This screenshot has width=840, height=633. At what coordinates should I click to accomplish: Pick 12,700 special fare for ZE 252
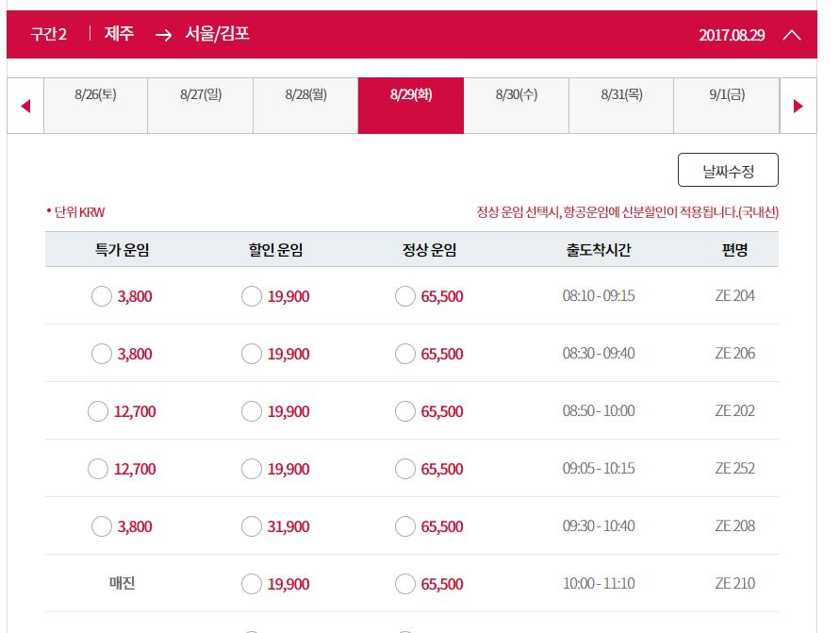pos(98,470)
